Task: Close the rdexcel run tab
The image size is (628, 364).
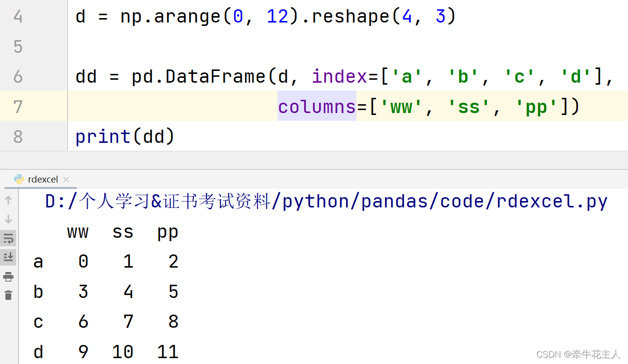Action: pos(67,180)
